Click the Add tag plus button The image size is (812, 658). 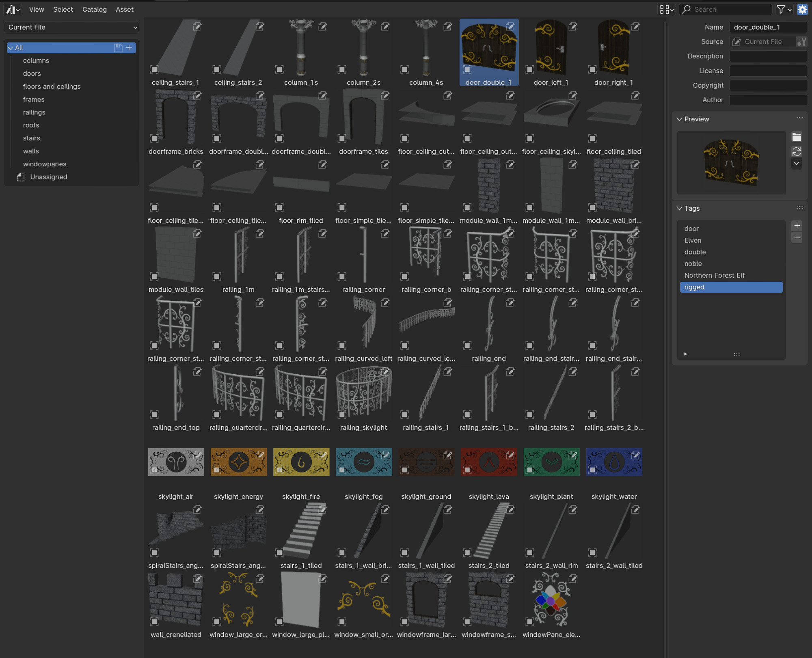(797, 226)
